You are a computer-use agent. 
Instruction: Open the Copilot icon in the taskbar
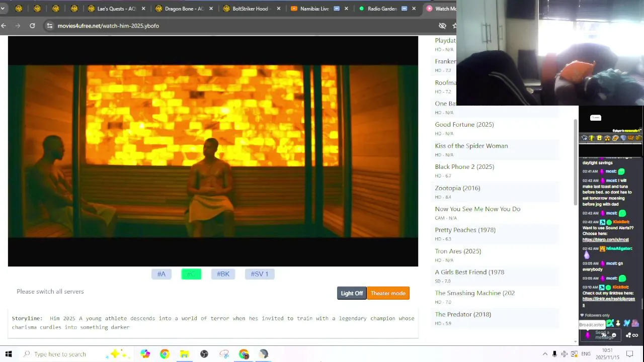[x=145, y=354]
